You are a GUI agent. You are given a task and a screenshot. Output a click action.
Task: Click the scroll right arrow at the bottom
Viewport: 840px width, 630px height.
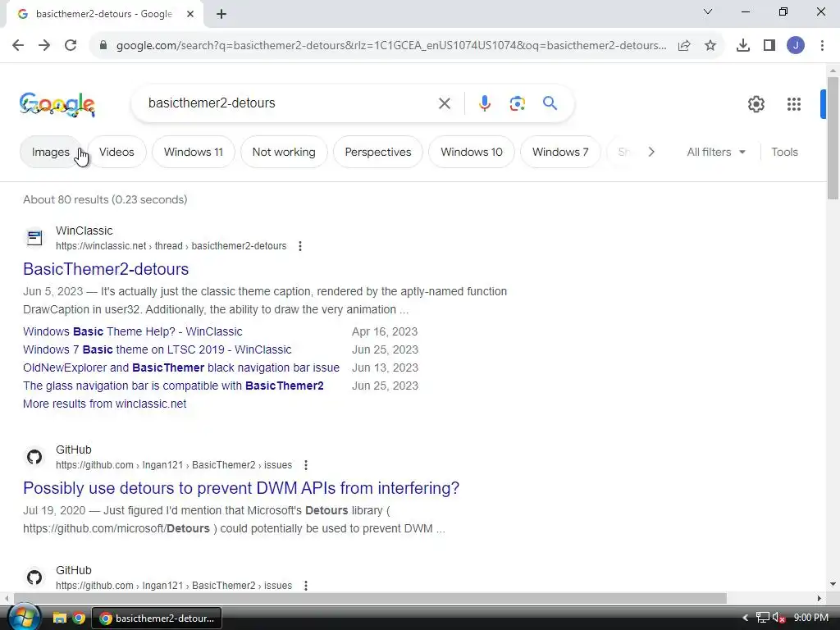(x=819, y=598)
